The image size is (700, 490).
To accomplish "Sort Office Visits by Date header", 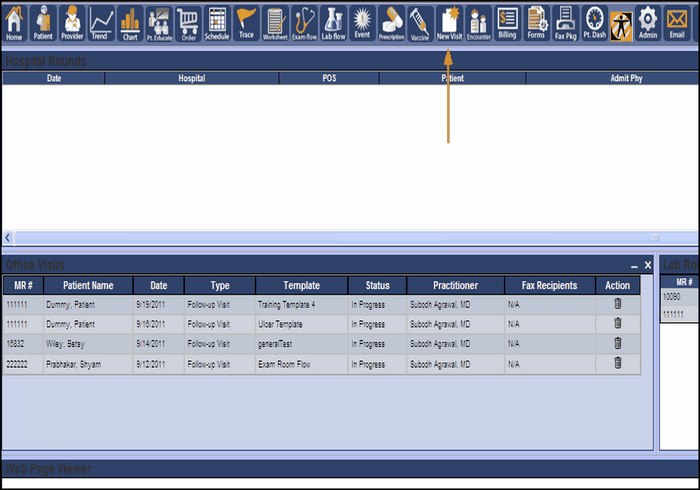I will 158,286.
